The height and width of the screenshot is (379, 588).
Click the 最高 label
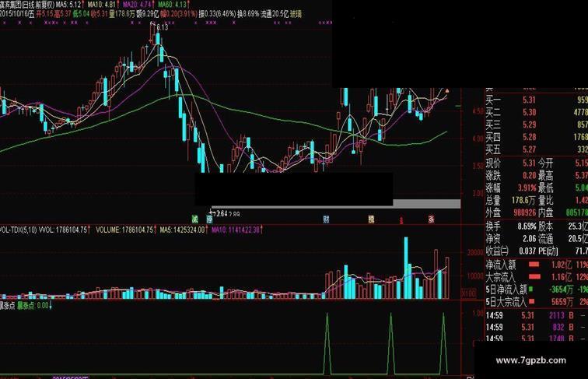pos(546,176)
